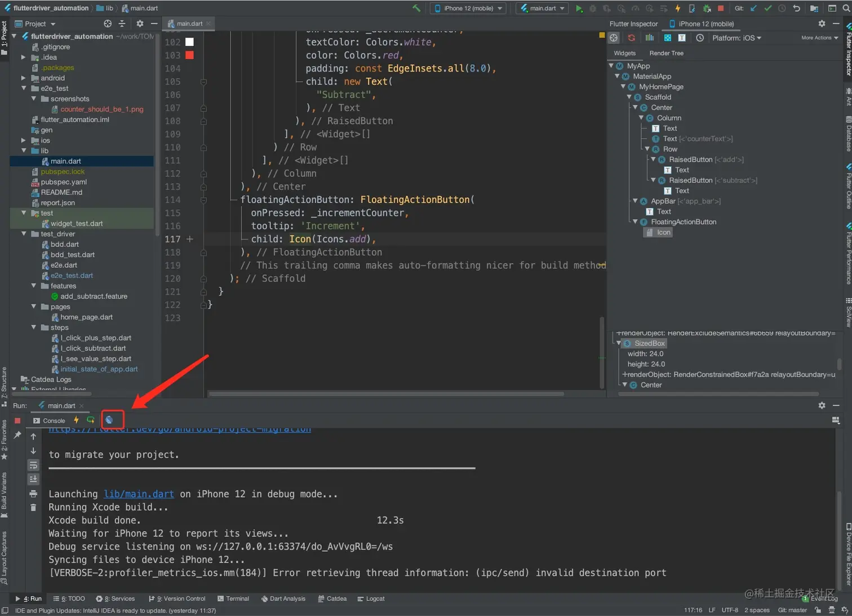Open the Version Control tool window

(177, 599)
